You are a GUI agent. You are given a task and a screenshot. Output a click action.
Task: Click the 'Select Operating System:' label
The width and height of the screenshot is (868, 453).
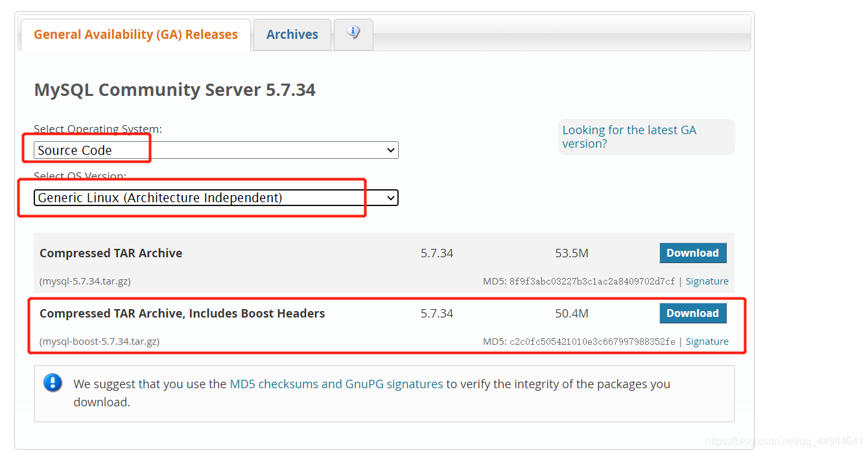[x=98, y=129]
